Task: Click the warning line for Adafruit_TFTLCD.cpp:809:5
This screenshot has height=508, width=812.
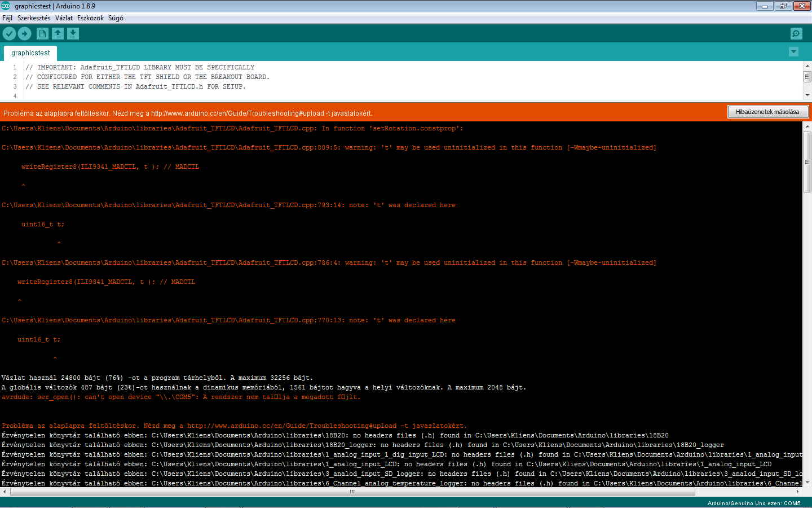Action: 329,148
